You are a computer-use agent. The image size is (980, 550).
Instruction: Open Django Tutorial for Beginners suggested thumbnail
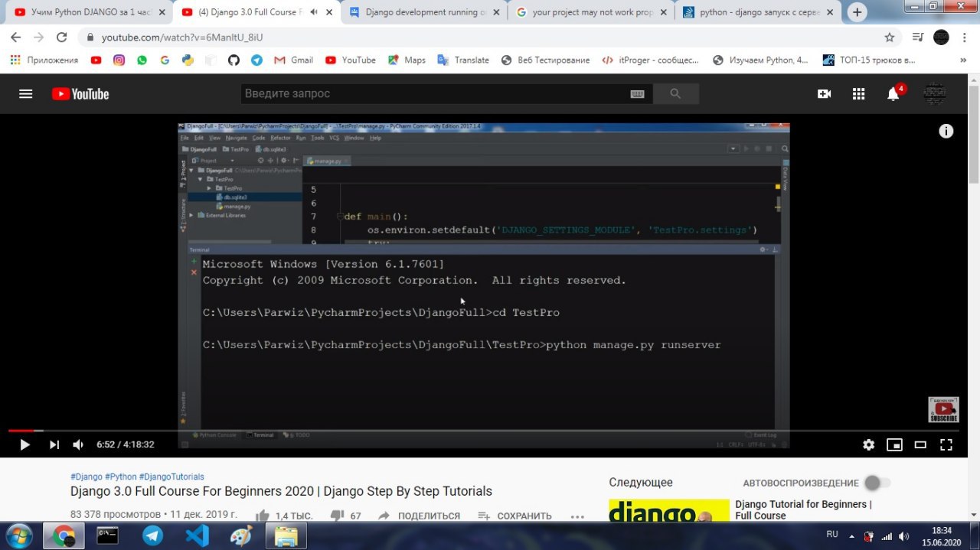click(669, 511)
